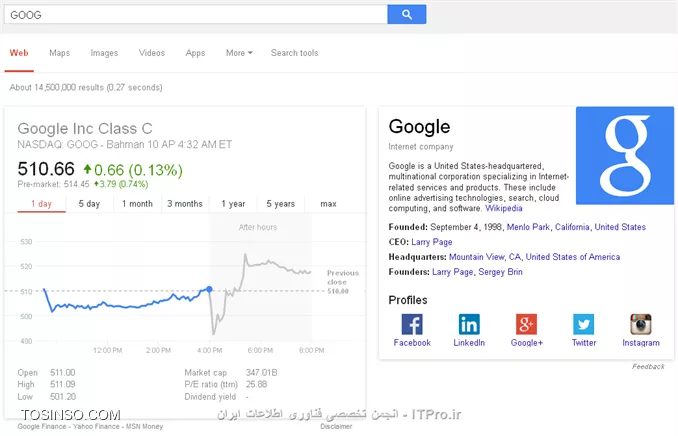This screenshot has width=678, height=436.
Task: Open Google's Facebook profile icon
Action: 412,324
